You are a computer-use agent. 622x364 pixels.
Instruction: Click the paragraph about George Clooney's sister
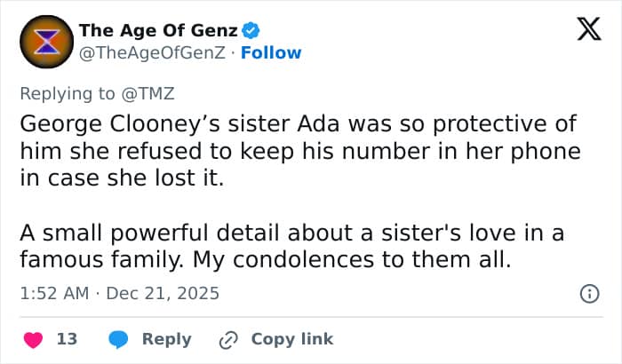pos(299,150)
